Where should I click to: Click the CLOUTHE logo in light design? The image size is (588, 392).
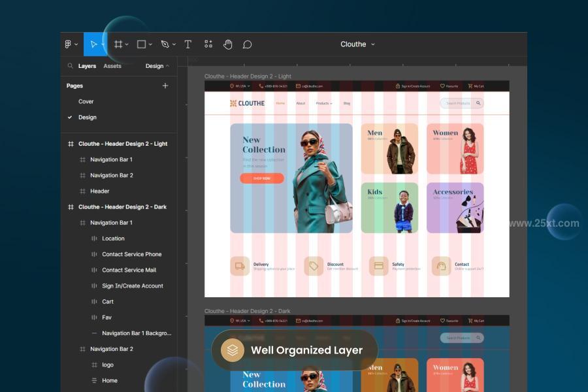pyautogui.click(x=247, y=103)
